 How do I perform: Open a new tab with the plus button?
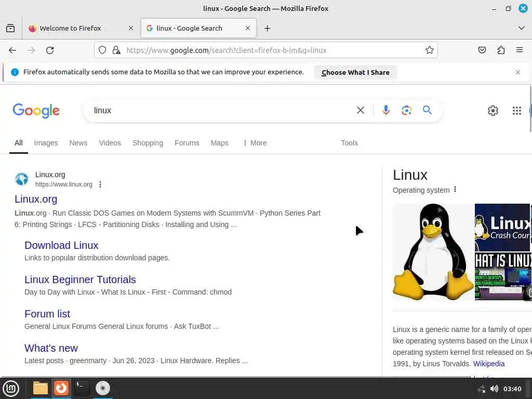pos(268,29)
